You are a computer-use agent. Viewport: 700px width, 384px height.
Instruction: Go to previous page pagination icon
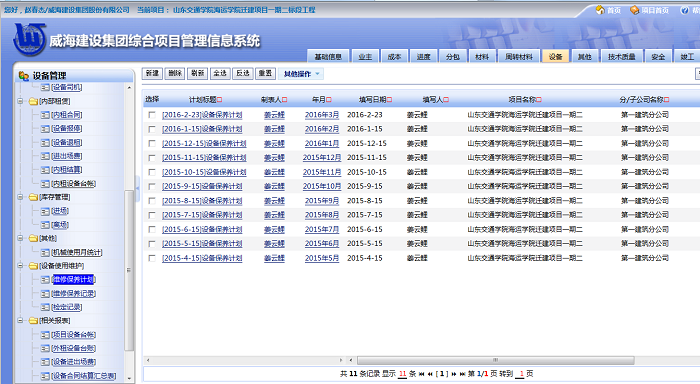click(430, 374)
